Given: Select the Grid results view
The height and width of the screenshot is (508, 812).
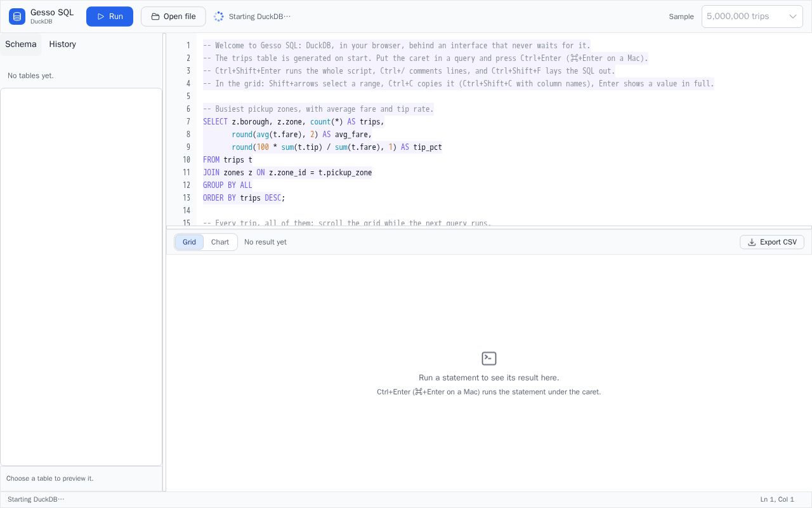Looking at the screenshot, I should click(189, 242).
